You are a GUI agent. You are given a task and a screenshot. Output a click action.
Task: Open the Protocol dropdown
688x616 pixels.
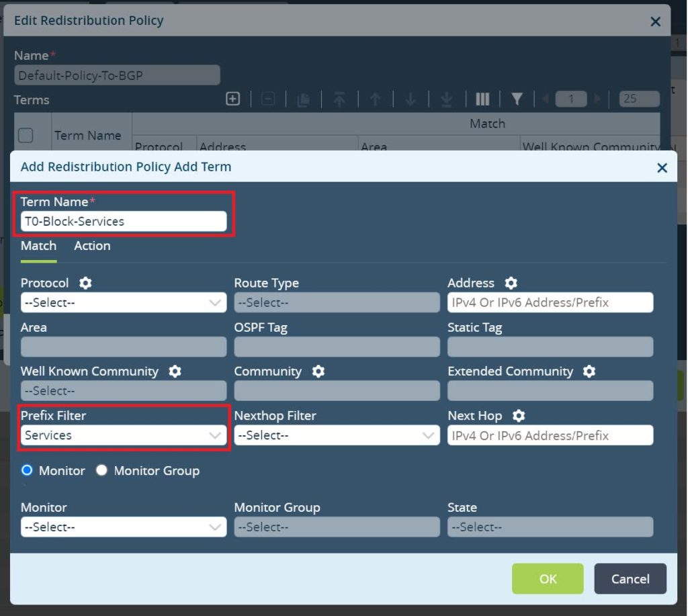coord(123,302)
